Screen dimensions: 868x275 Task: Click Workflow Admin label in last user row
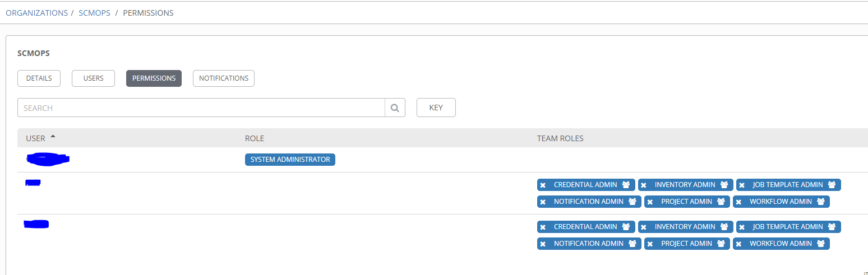click(x=781, y=244)
